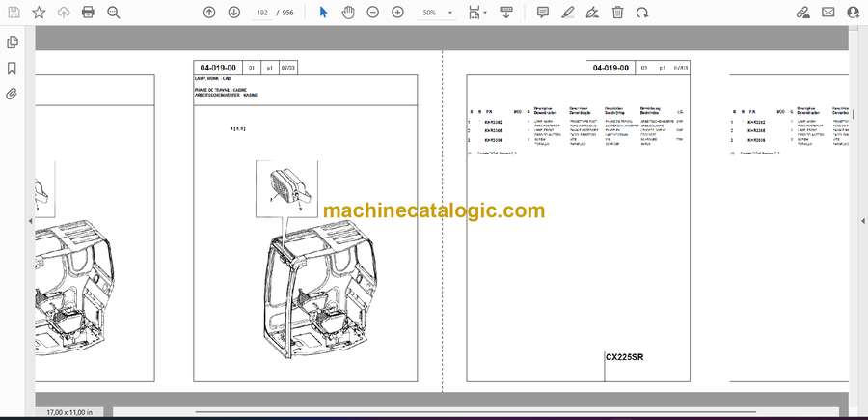The image size is (868, 420).
Task: Click the total page count 956
Action: [x=287, y=13]
